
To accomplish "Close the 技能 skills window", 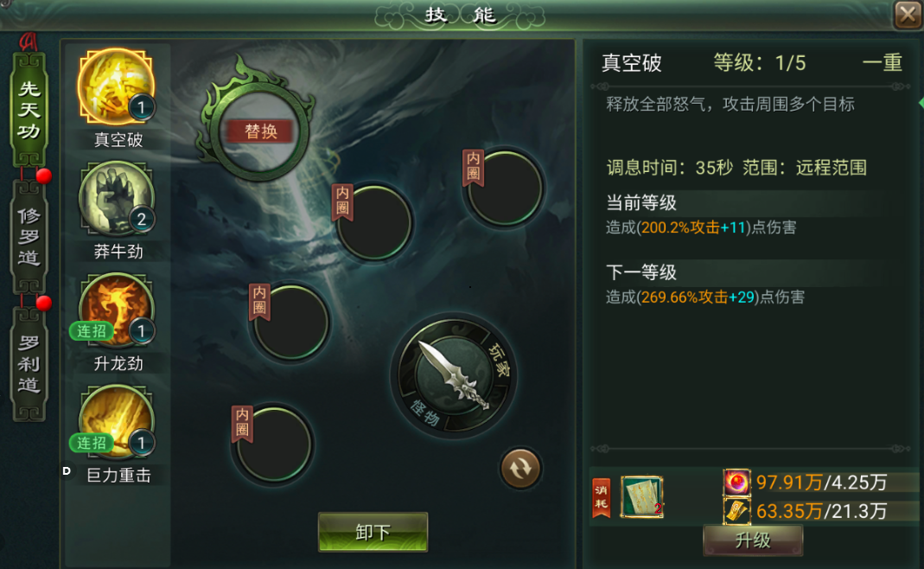I will point(908,14).
